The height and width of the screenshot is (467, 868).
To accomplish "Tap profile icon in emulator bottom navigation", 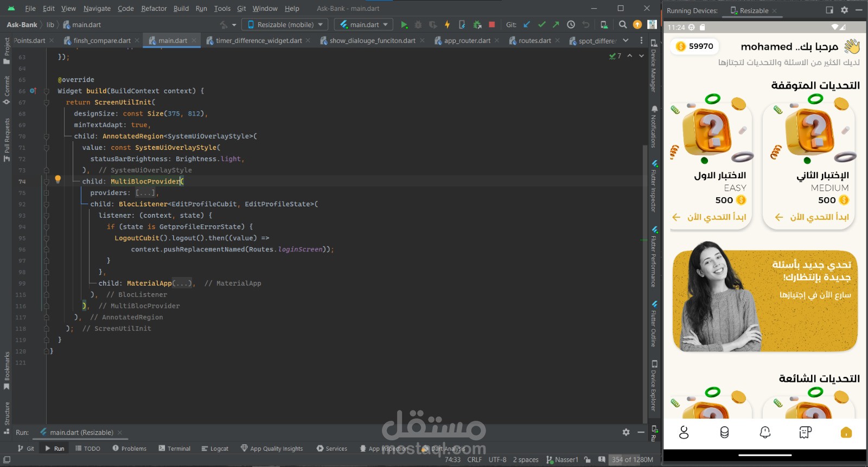I will [684, 432].
